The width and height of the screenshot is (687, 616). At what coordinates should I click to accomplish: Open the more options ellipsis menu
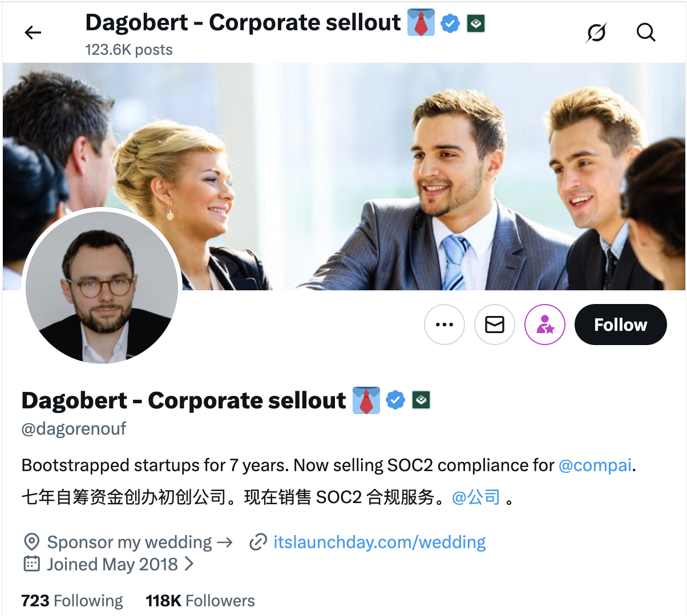pos(444,324)
